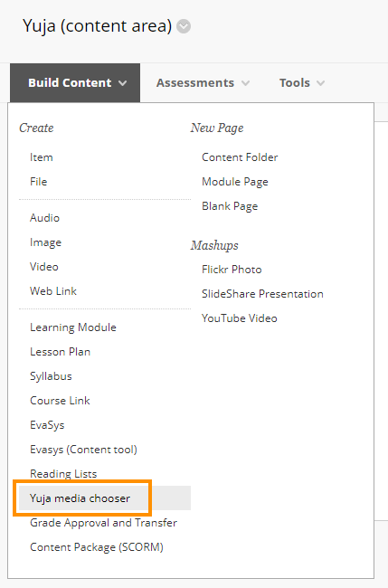
Task: Select Video content type
Action: (43, 267)
